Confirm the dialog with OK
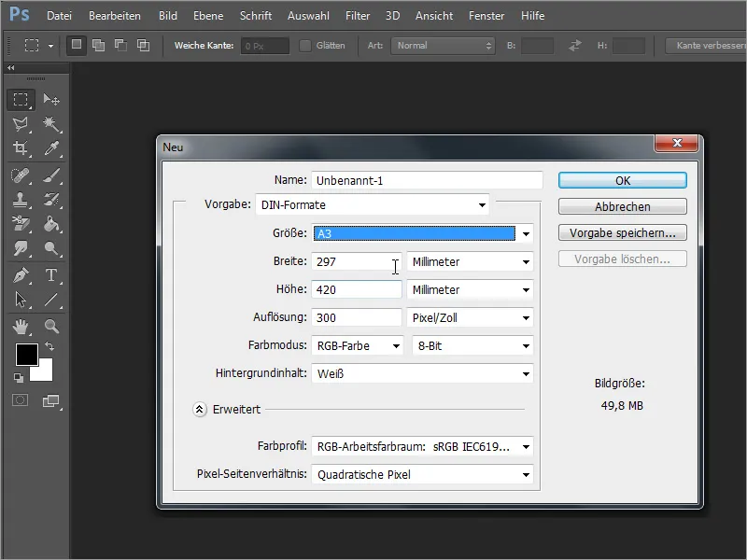The image size is (747, 560). 622,179
